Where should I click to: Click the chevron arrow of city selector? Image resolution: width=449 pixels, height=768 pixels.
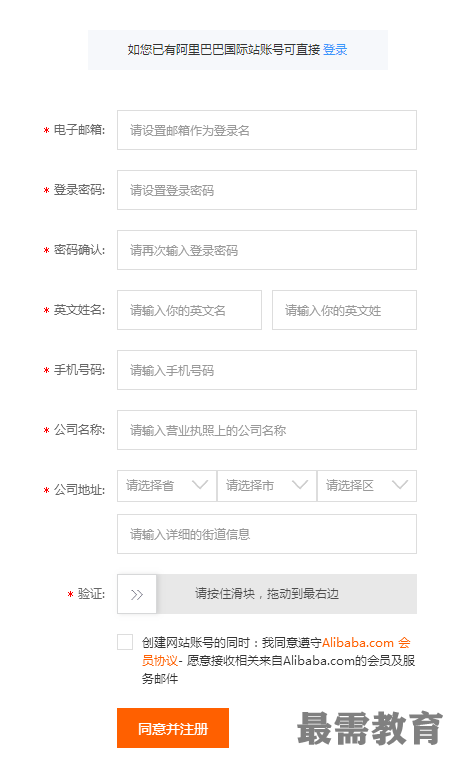click(300, 485)
